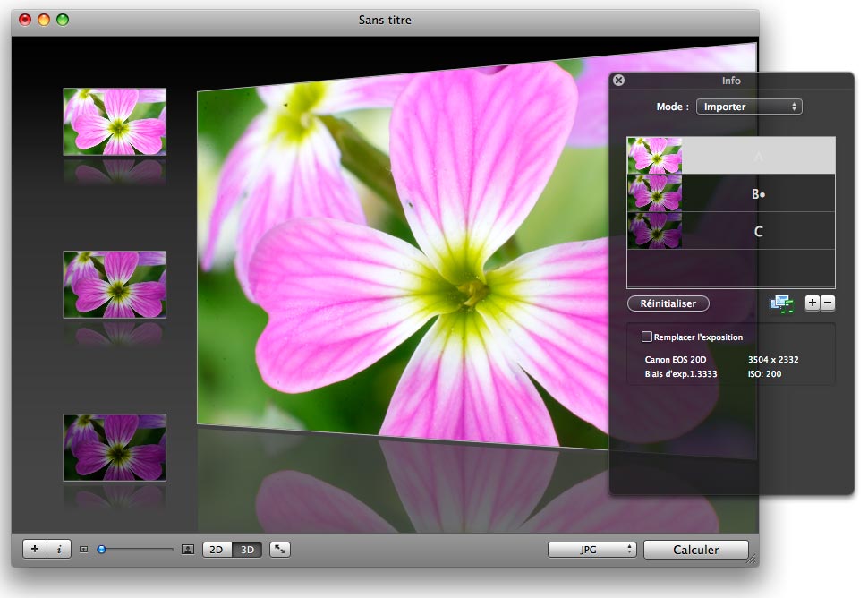Image resolution: width=868 pixels, height=598 pixels.
Task: Select exposure row A in Info list
Action: pos(731,156)
